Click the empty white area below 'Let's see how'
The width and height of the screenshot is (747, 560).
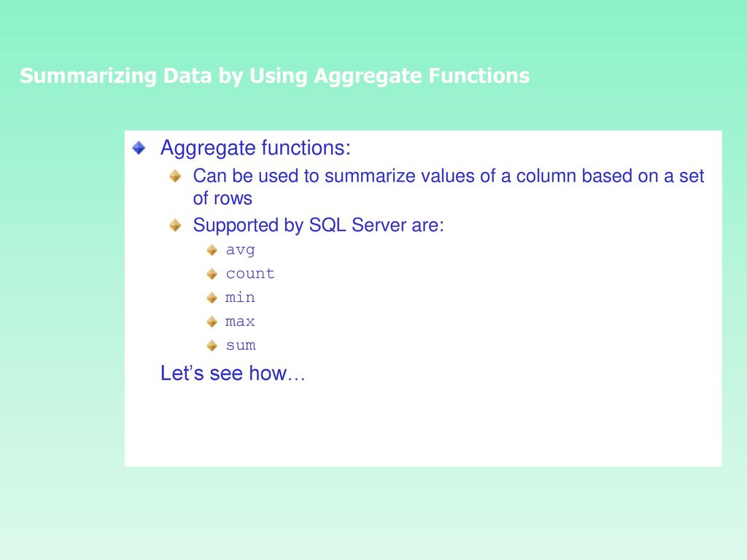pos(423,425)
